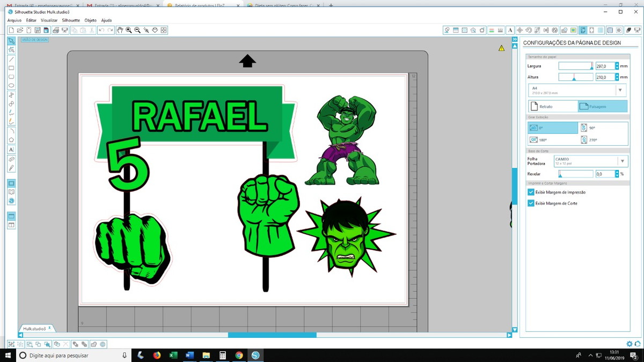Choose the Ellipse drawing tool
The width and height of the screenshot is (644, 362).
coord(11,85)
